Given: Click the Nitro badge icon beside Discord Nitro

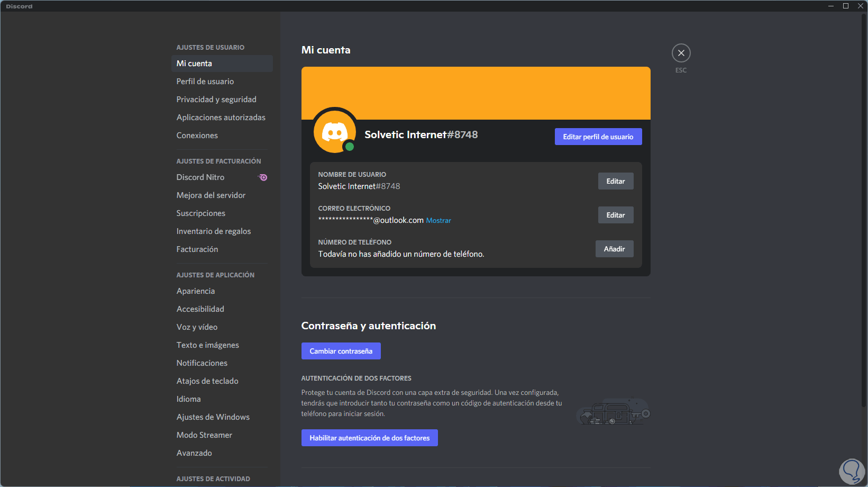Looking at the screenshot, I should (x=263, y=177).
